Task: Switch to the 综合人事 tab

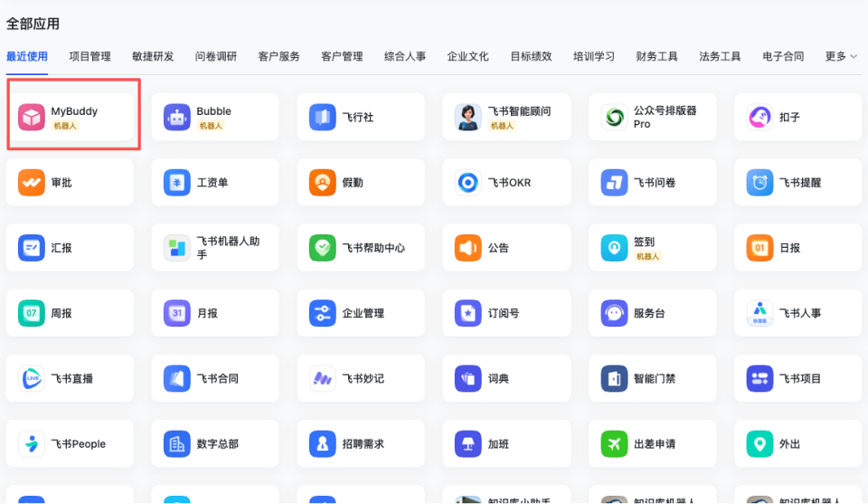Action: 405,56
